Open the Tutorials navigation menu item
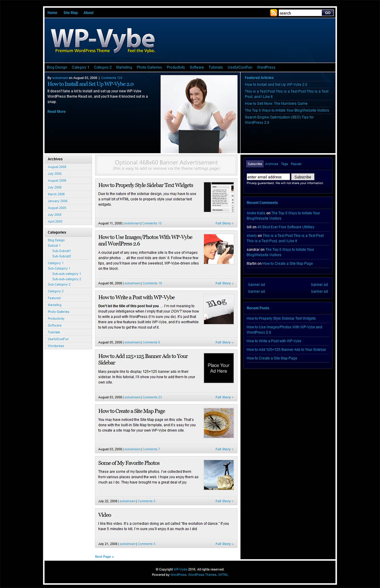The image size is (380, 588). [216, 67]
